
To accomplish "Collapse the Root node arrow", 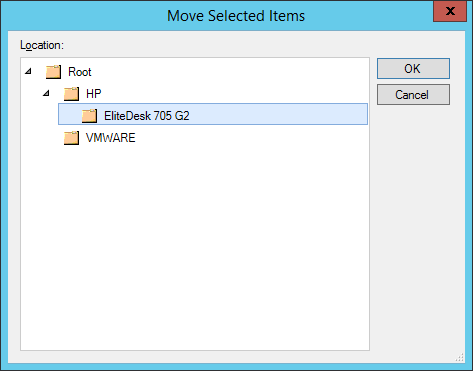I will pyautogui.click(x=29, y=71).
